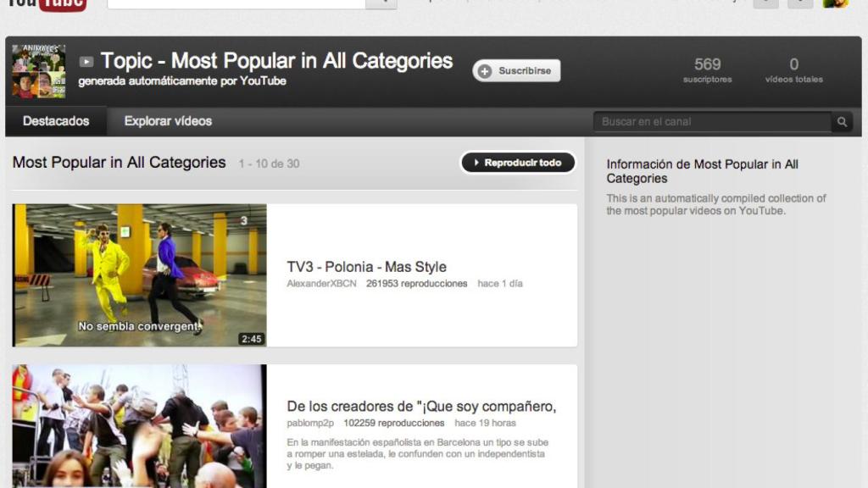
Task: Click the channel search magnifier icon
Action: coord(842,122)
